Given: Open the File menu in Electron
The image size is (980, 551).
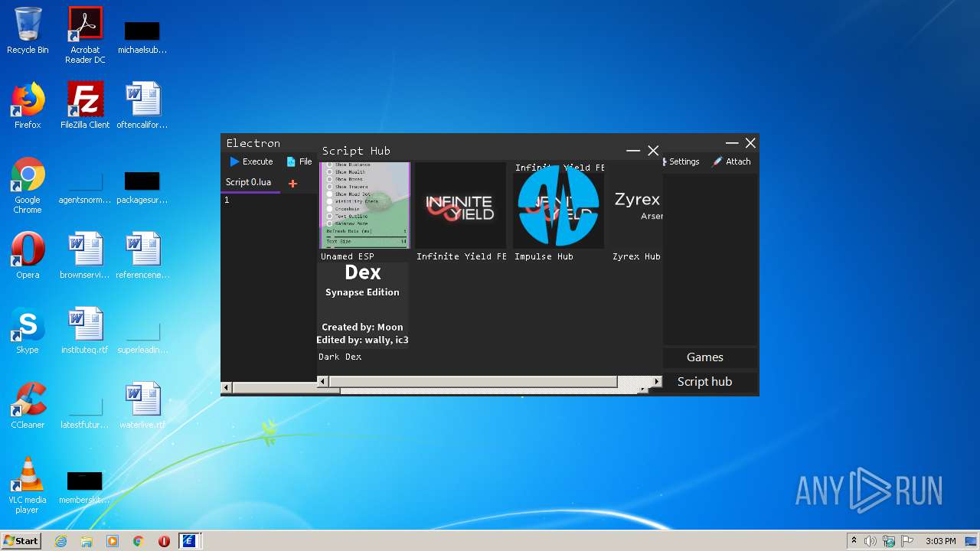Looking at the screenshot, I should click(x=299, y=161).
